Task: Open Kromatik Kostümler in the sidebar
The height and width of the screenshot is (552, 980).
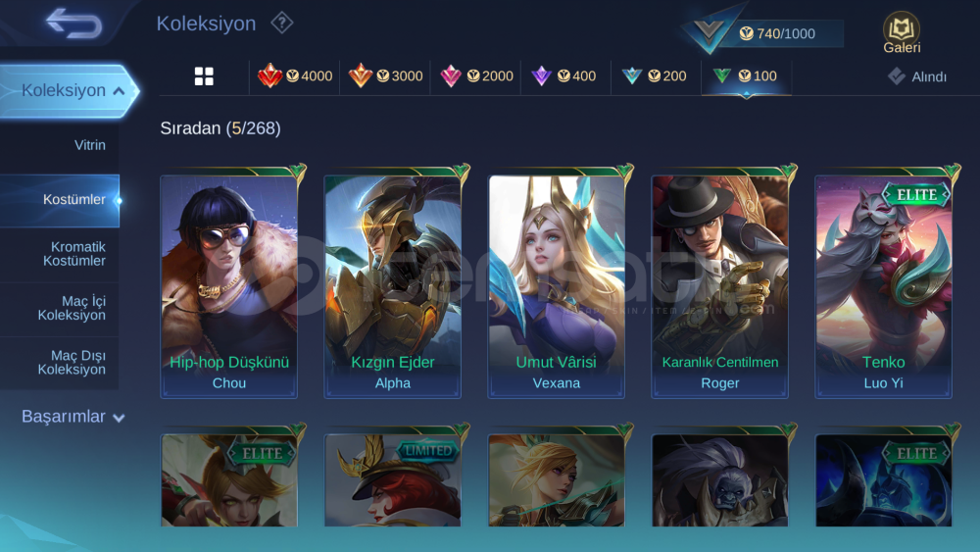Action: point(60,254)
